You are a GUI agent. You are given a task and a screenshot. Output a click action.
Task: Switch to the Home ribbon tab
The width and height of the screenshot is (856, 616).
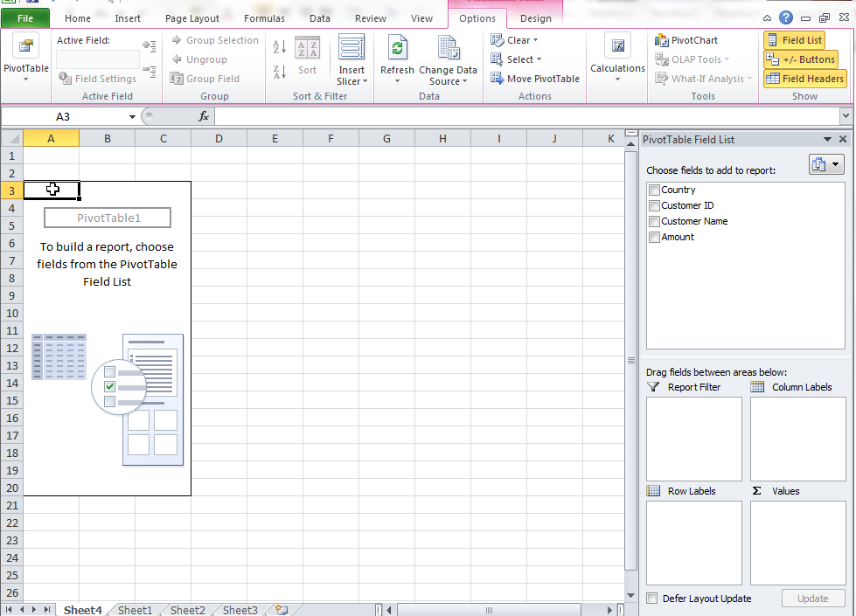click(78, 18)
